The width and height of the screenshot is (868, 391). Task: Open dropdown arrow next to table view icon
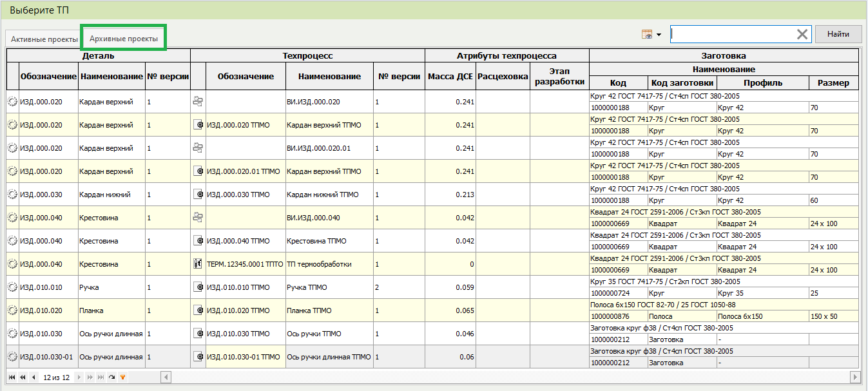[659, 35]
